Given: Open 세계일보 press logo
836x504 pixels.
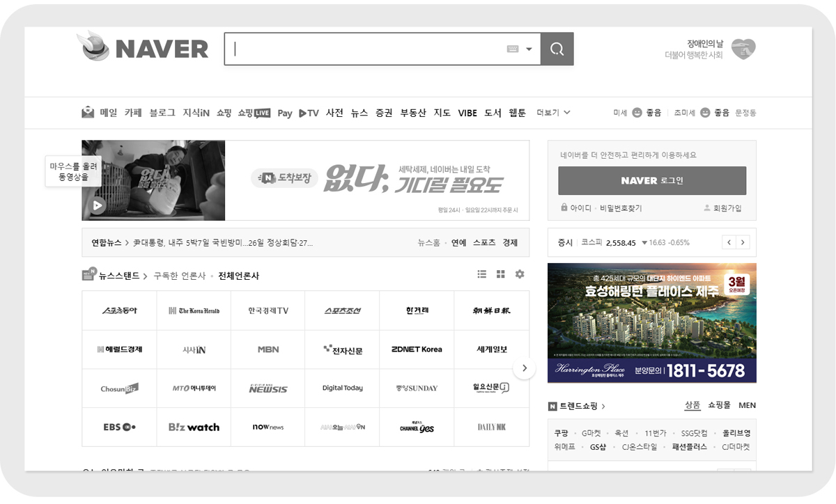Looking at the screenshot, I should click(x=492, y=349).
